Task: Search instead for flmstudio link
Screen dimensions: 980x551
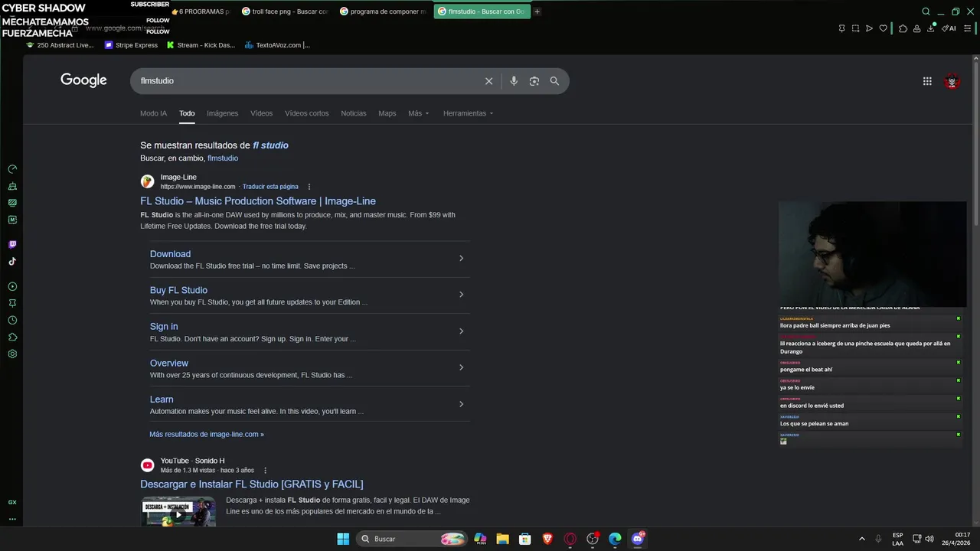Action: 223,158
